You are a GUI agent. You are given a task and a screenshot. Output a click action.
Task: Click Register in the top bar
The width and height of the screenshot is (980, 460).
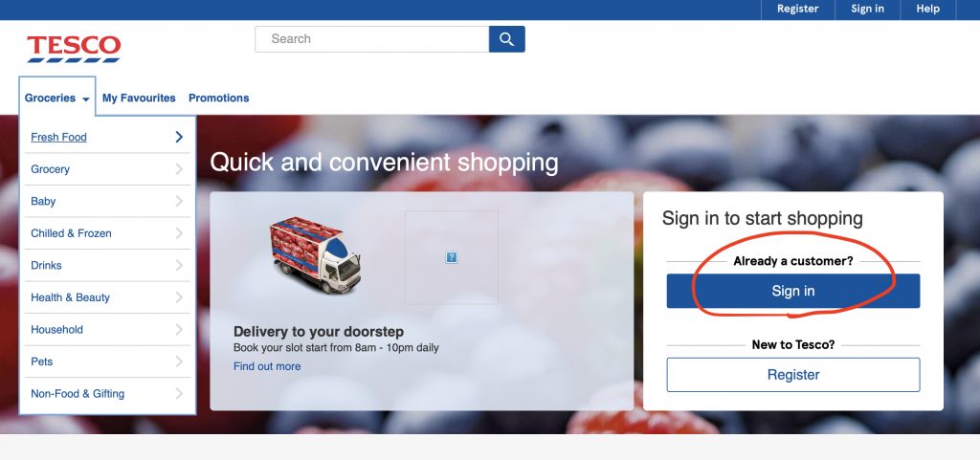coord(797,9)
